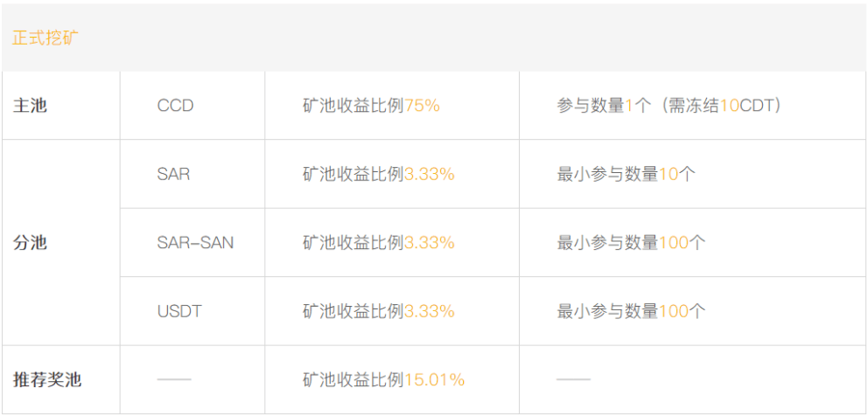Viewport: 868px width, 416px height.
Task: Click the 需冻结10CDT freeze requirement note
Action: (x=723, y=106)
